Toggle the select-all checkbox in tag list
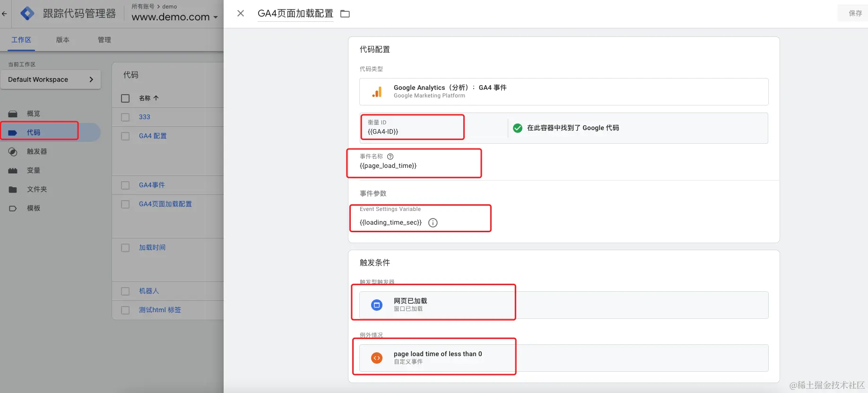 point(125,98)
